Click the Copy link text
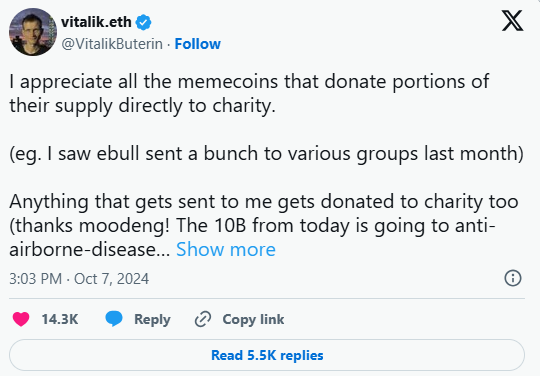Viewport: 540px width, 376px height. (253, 320)
